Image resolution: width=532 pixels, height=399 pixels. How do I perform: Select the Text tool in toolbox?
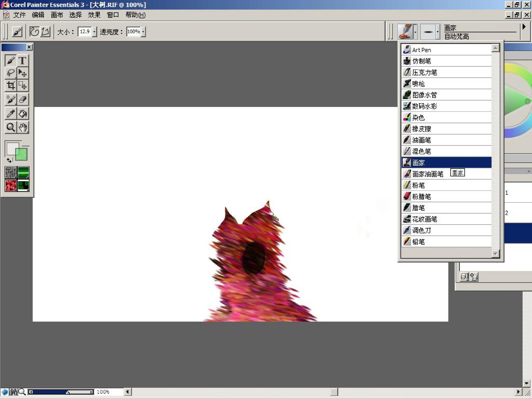tap(23, 61)
